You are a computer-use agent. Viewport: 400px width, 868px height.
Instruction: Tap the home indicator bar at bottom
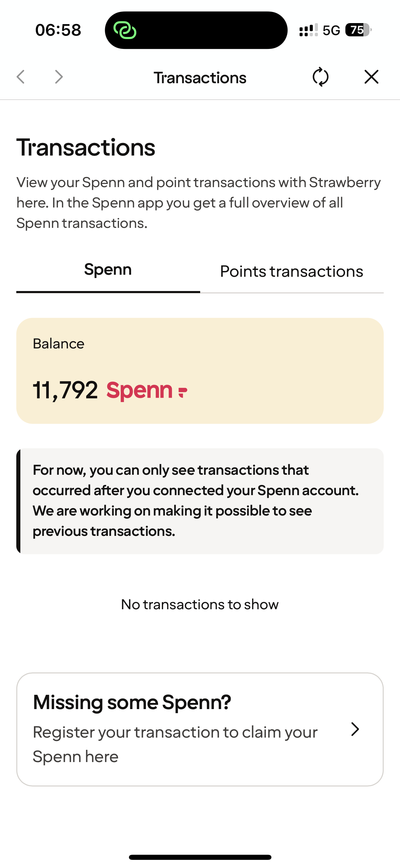[200, 857]
